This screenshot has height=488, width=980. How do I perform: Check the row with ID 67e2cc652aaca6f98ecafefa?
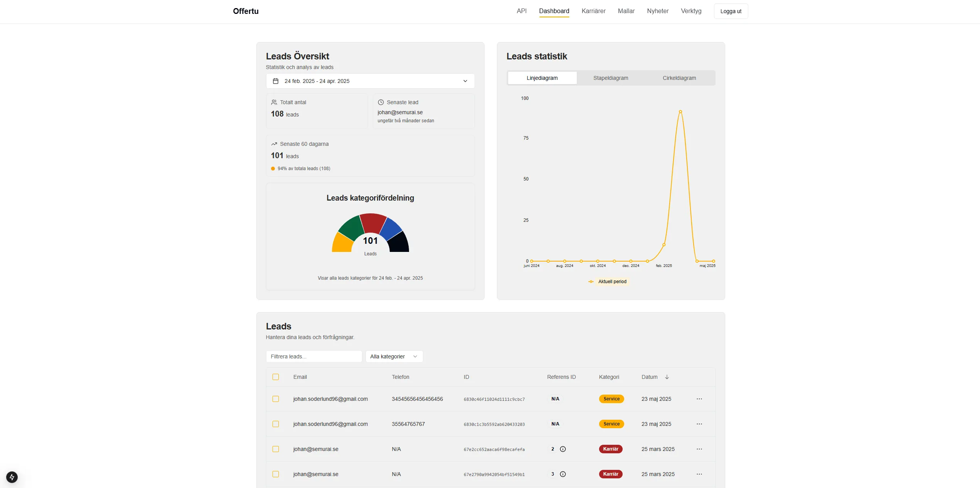tap(276, 449)
